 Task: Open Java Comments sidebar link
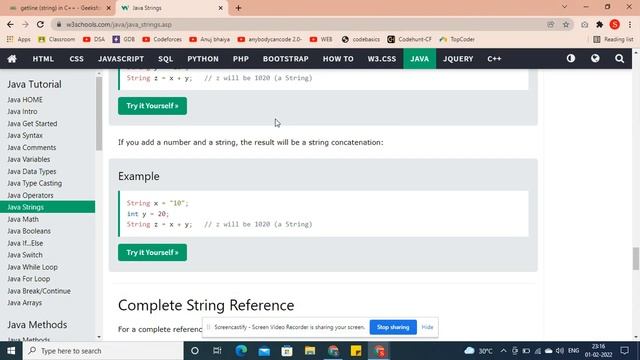pyautogui.click(x=31, y=147)
